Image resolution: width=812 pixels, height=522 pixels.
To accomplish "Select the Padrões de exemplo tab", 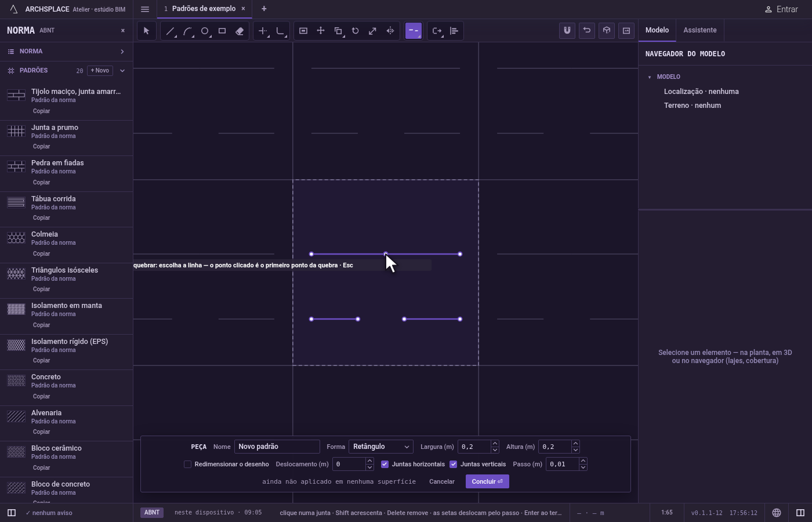I will pyautogui.click(x=204, y=9).
